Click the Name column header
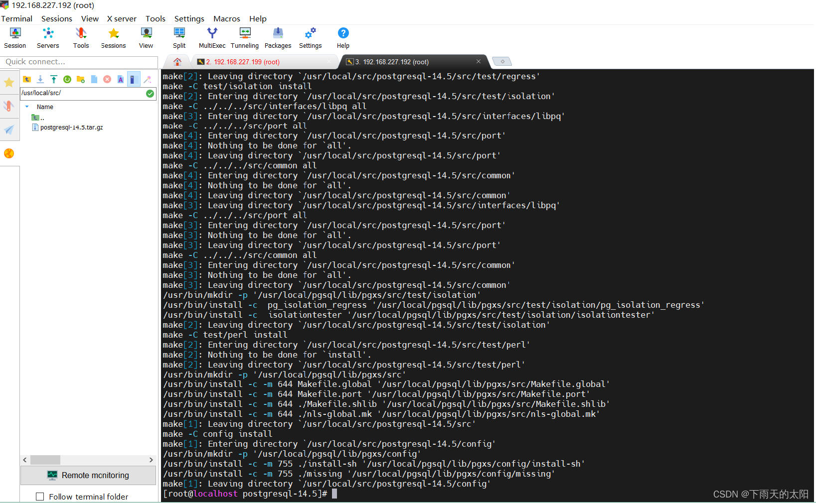This screenshot has width=816, height=504. (45, 107)
